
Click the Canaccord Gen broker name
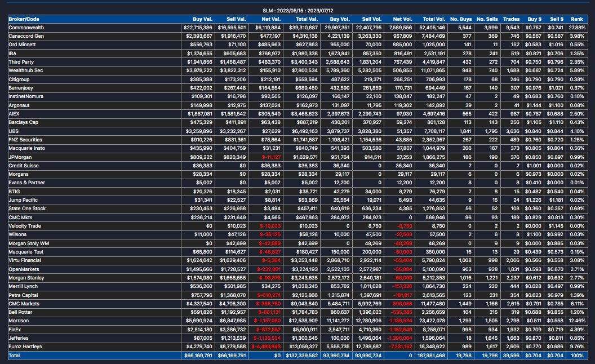click(26, 36)
